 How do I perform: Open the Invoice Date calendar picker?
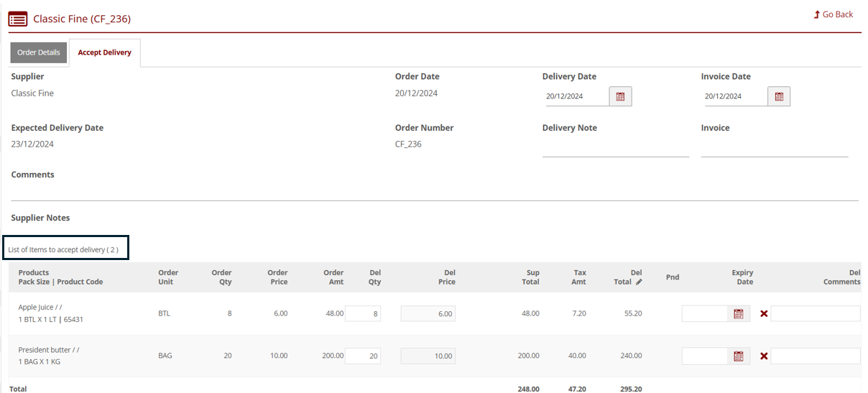pos(779,96)
